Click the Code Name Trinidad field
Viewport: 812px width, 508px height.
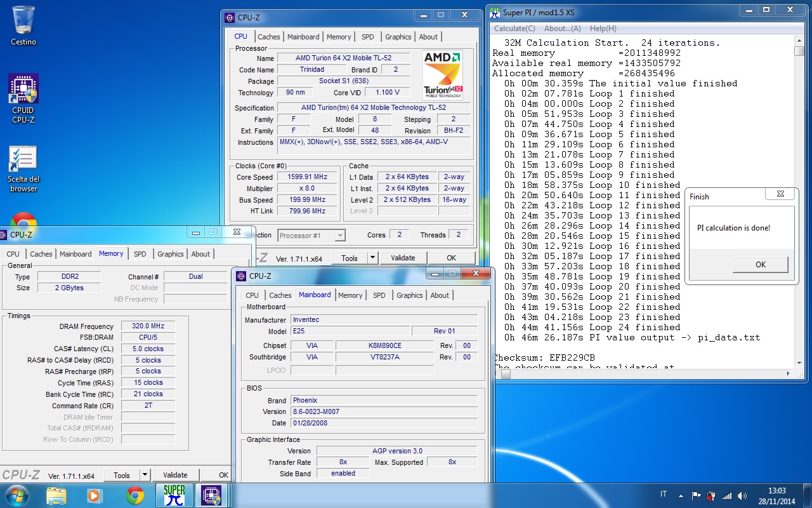pos(311,70)
